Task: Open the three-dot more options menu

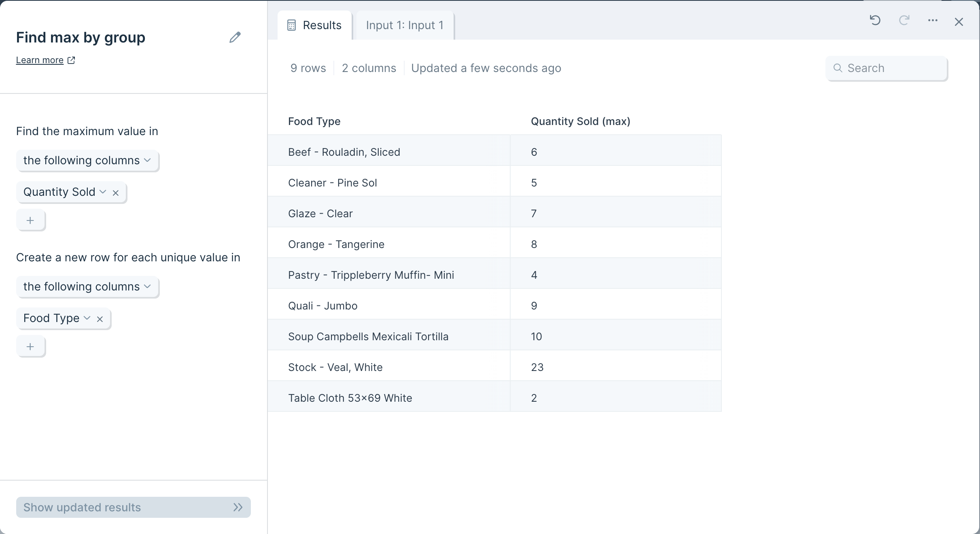Action: click(x=933, y=20)
